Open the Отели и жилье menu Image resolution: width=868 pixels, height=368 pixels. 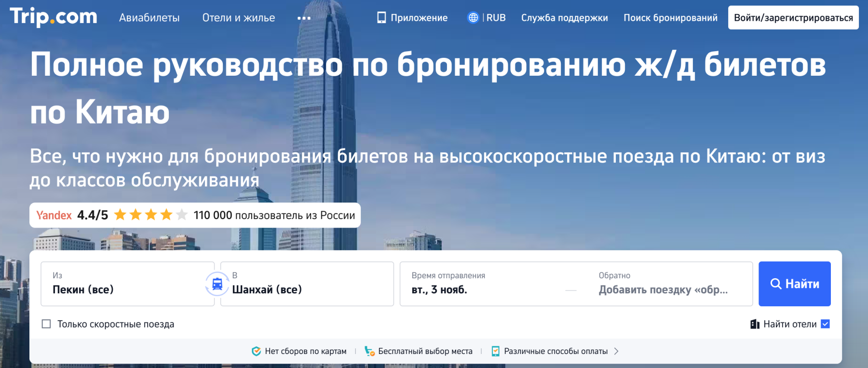coord(239,18)
